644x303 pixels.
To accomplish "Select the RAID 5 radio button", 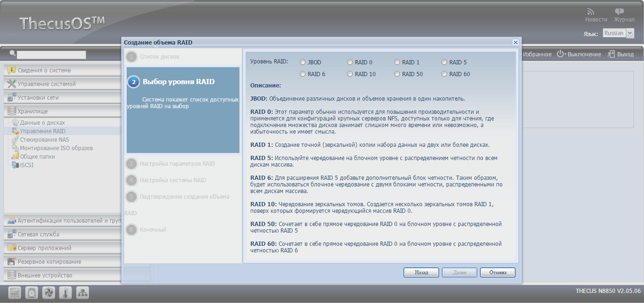I will pos(444,63).
